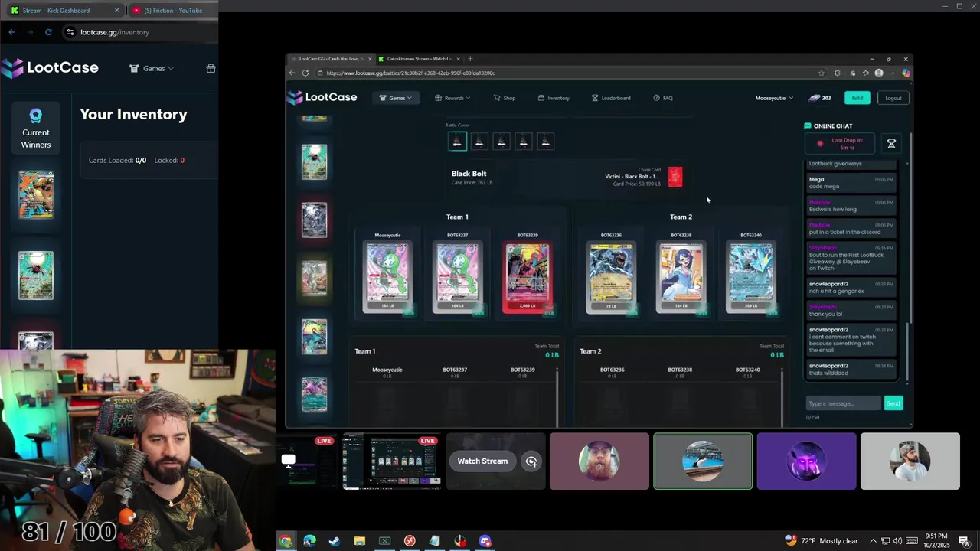Click BOT63239's red card in Team 1
This screenshot has width=980, height=551.
click(527, 277)
